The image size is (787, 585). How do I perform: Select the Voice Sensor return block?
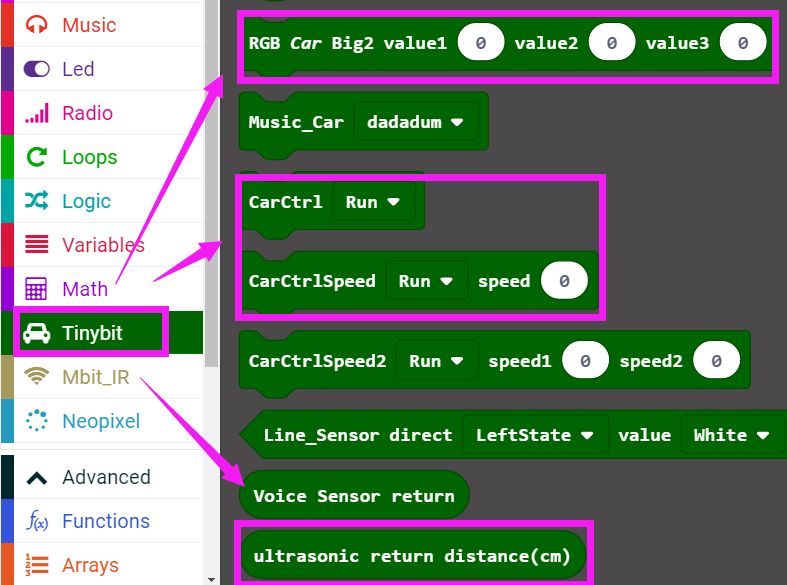click(353, 496)
